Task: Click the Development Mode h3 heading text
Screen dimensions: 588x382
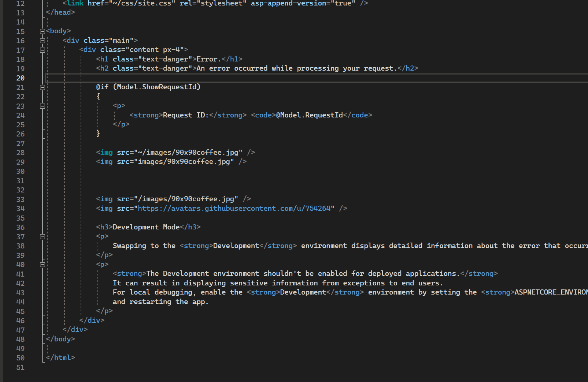Action: point(146,227)
